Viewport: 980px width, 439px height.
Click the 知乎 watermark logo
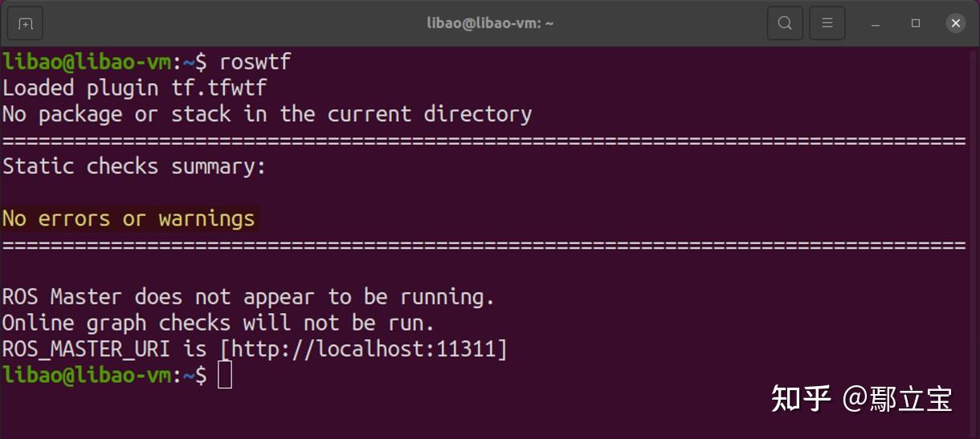coord(801,398)
